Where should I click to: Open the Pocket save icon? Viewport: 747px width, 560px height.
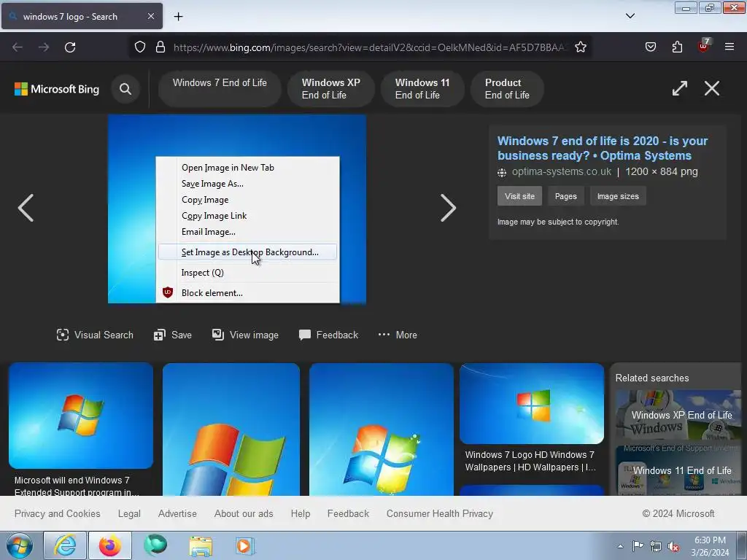(x=650, y=47)
